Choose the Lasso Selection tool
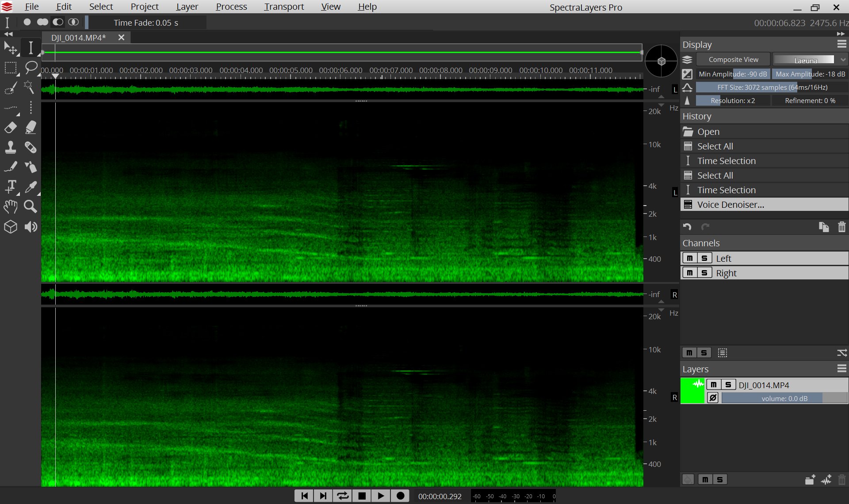Viewport: 849px width, 504px height. (x=31, y=68)
